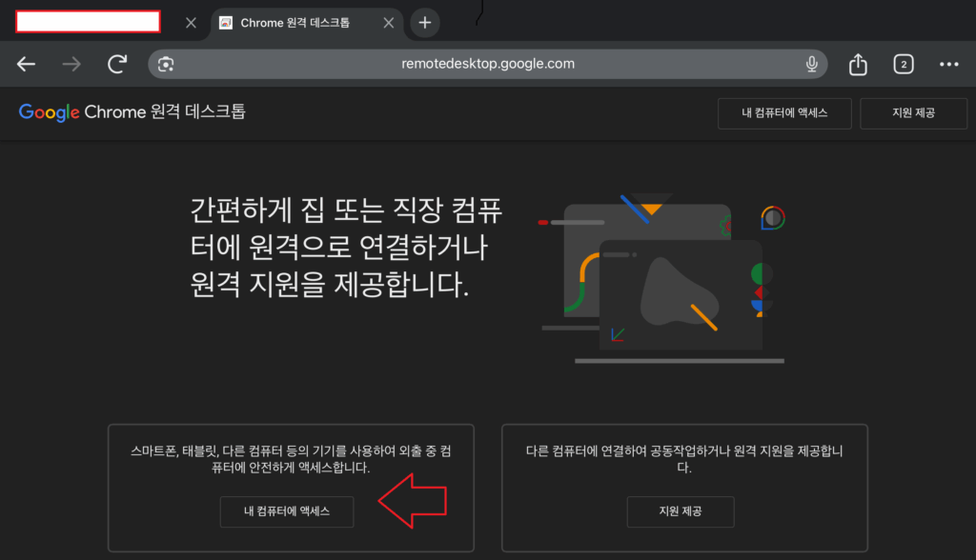
Task: Open the share sheet icon
Action: [858, 64]
